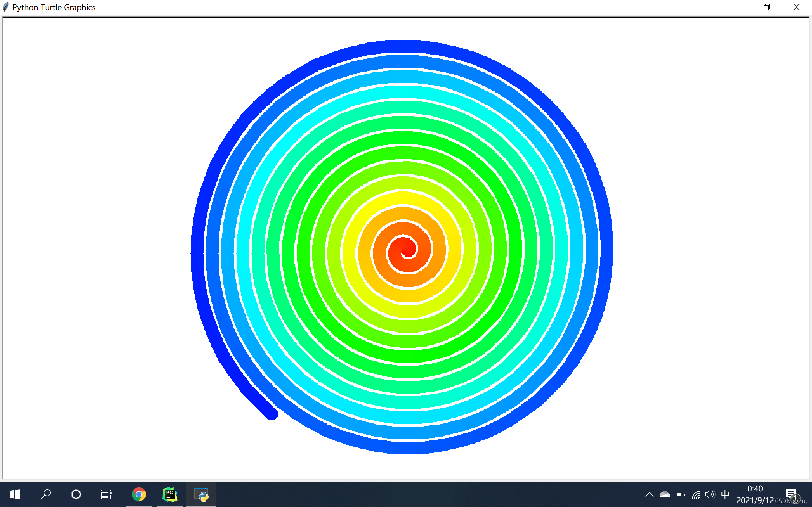Open the clock and date flyout
This screenshot has width=812, height=507.
755,494
